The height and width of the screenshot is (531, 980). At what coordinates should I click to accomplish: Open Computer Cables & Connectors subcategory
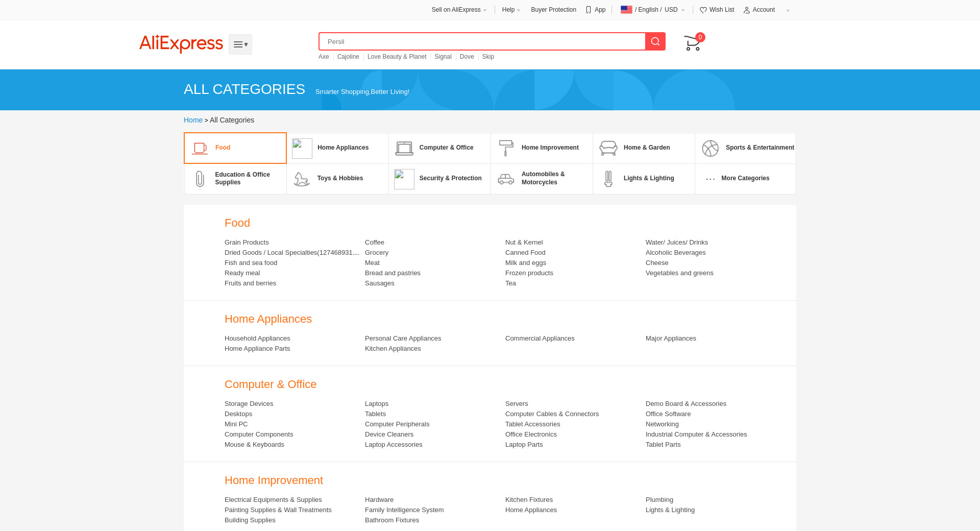click(x=552, y=414)
